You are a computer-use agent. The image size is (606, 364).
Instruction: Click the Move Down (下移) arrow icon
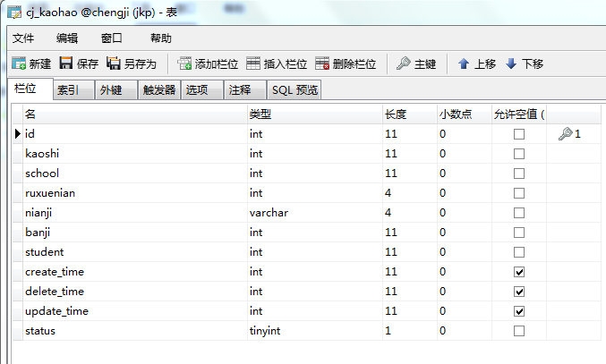pyautogui.click(x=511, y=63)
